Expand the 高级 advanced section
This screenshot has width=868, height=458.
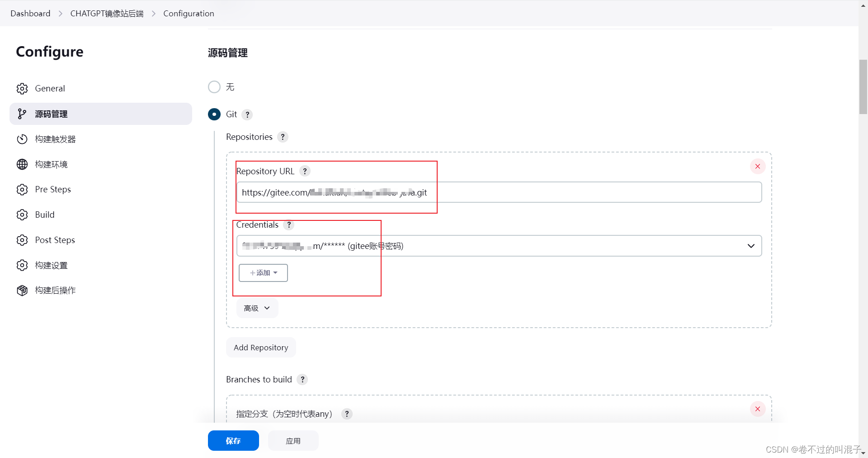(x=257, y=308)
